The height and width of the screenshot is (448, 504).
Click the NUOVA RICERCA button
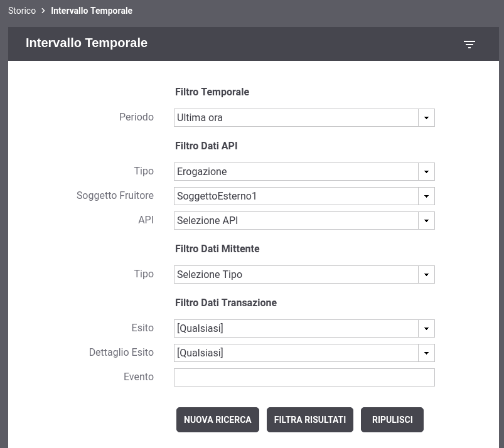pos(218,420)
